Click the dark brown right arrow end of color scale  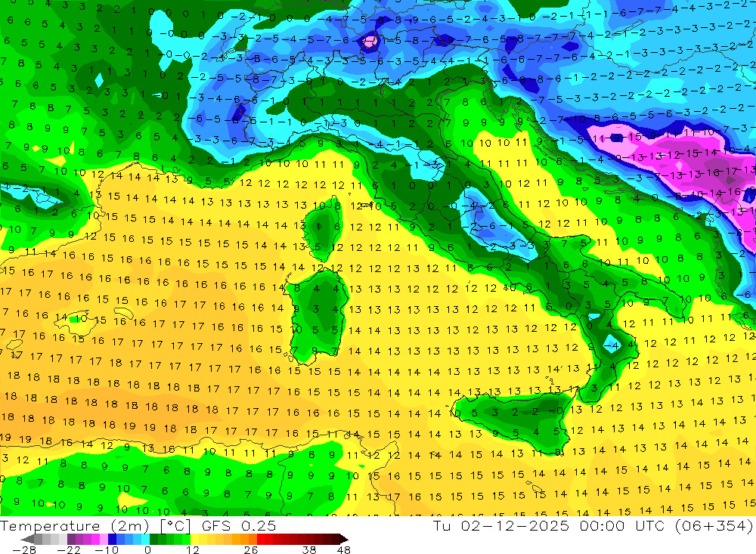pos(342,539)
